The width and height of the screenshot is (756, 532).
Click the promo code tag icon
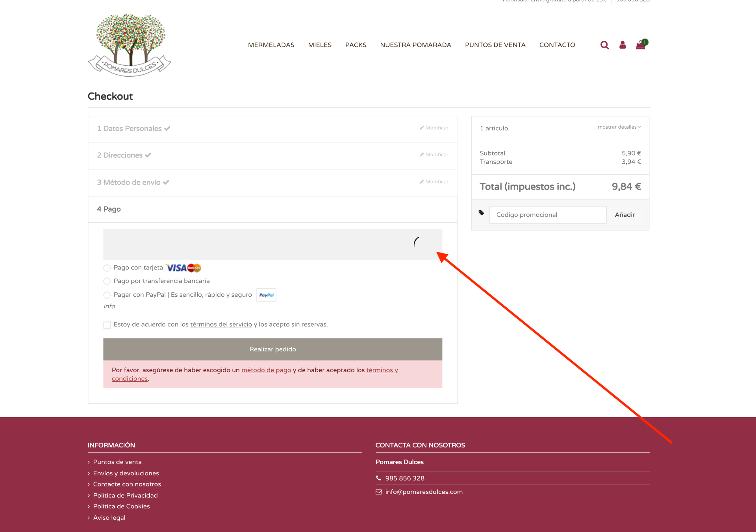481,213
